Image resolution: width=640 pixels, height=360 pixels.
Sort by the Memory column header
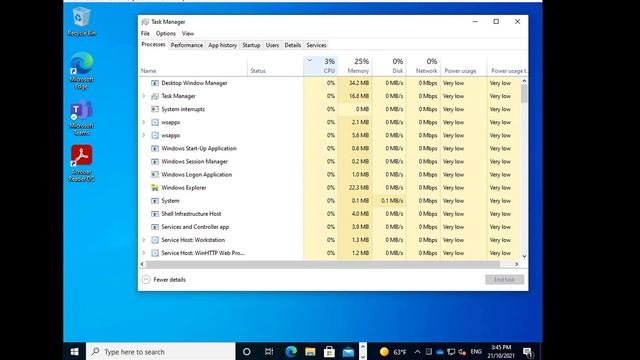click(x=355, y=66)
